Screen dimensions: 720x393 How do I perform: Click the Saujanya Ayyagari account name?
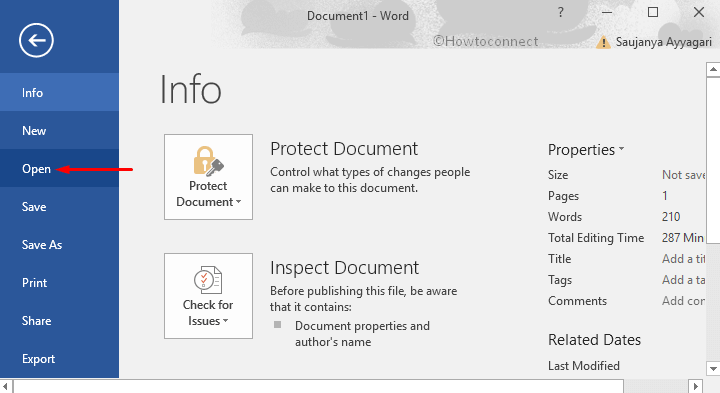click(x=664, y=42)
